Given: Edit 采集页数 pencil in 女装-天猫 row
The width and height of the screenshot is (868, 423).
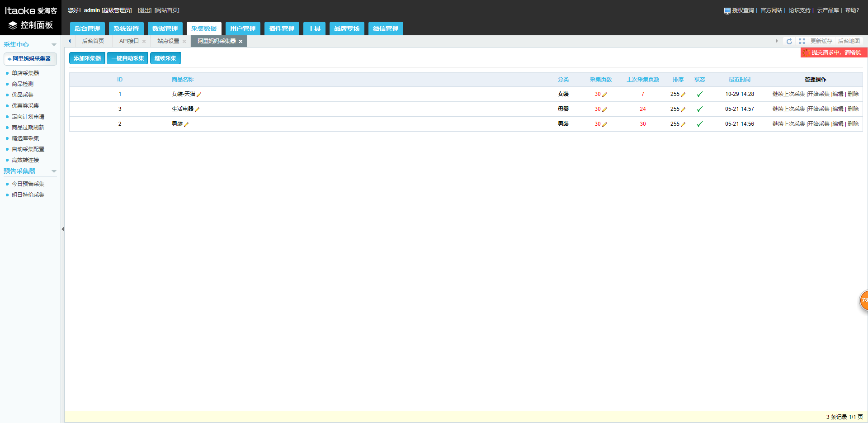Looking at the screenshot, I should tap(604, 95).
